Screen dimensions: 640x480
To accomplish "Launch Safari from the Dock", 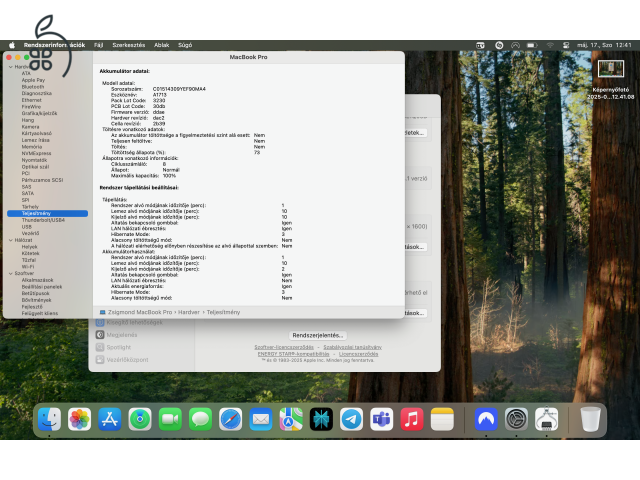I will [231, 419].
